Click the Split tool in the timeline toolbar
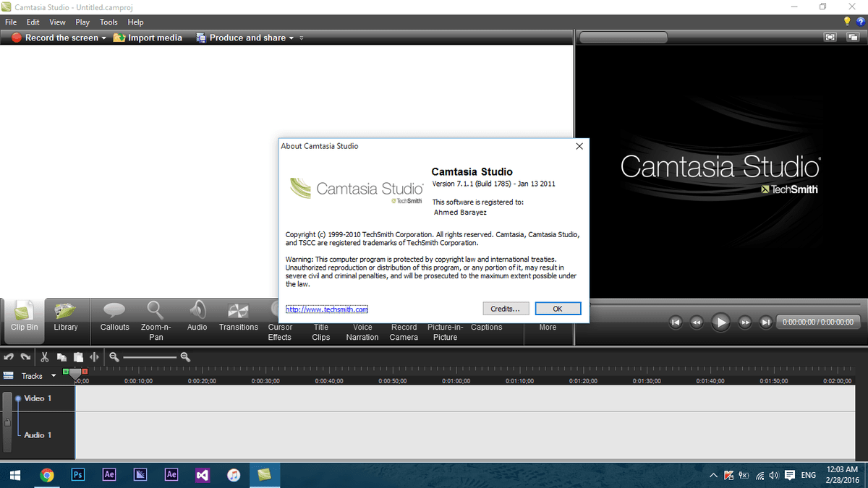868x488 pixels. click(x=94, y=356)
